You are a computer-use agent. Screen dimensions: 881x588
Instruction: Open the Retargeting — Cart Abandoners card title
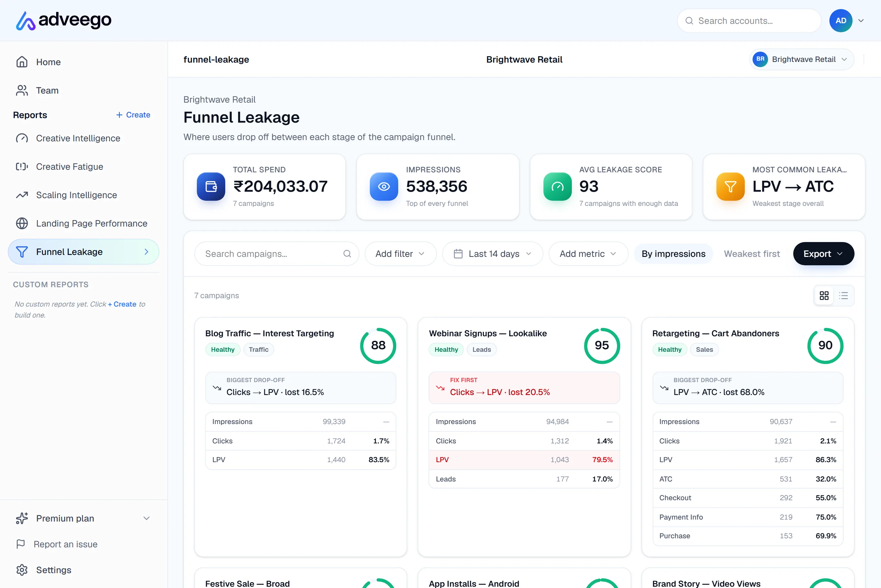(715, 333)
